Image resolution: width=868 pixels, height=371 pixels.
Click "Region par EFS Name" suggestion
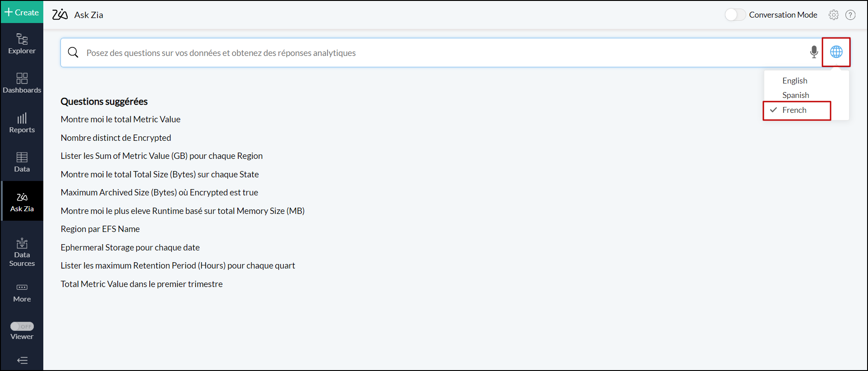[100, 229]
